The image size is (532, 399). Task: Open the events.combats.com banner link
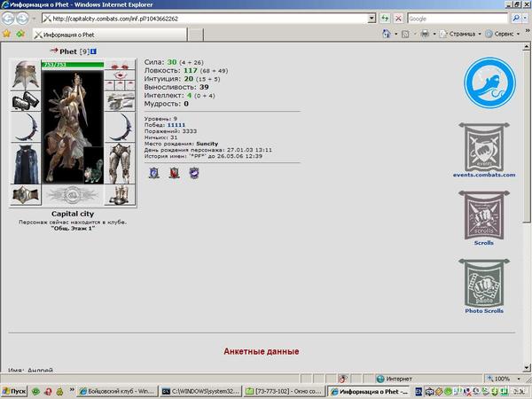coord(484,150)
